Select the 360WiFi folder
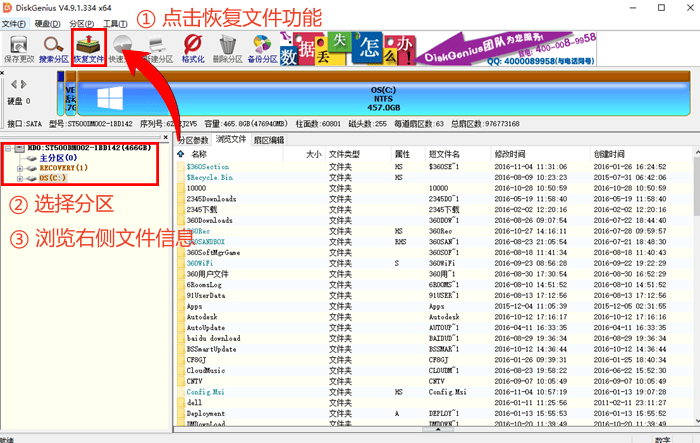 point(199,263)
